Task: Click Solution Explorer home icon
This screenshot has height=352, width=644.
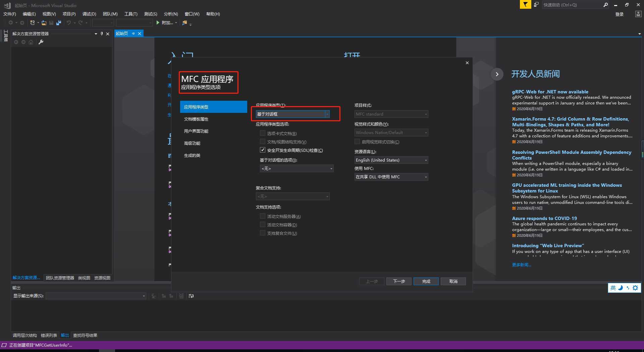Action: coord(31,42)
